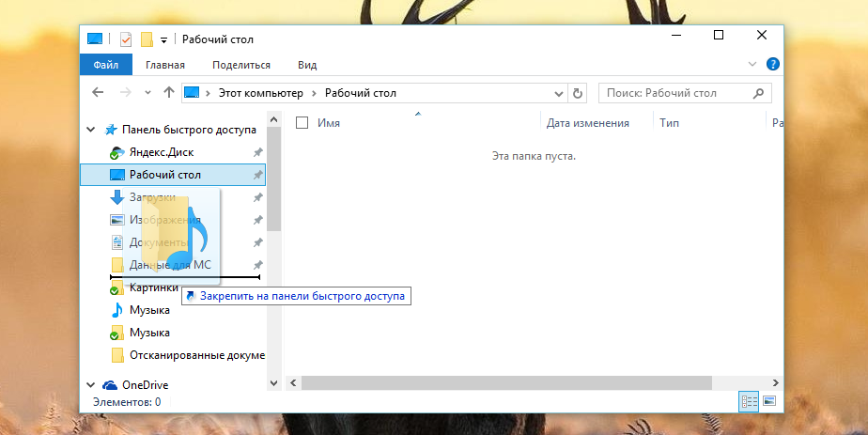Image resolution: width=868 pixels, height=435 pixels.
Task: Expand the ribbon with the chevron
Action: [x=752, y=64]
